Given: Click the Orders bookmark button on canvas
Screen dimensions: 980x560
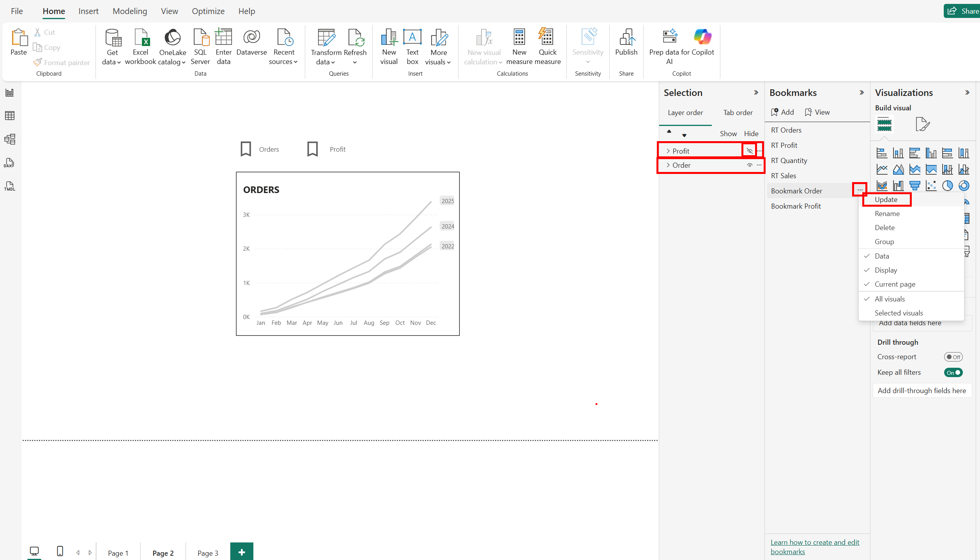Looking at the screenshot, I should point(260,149).
